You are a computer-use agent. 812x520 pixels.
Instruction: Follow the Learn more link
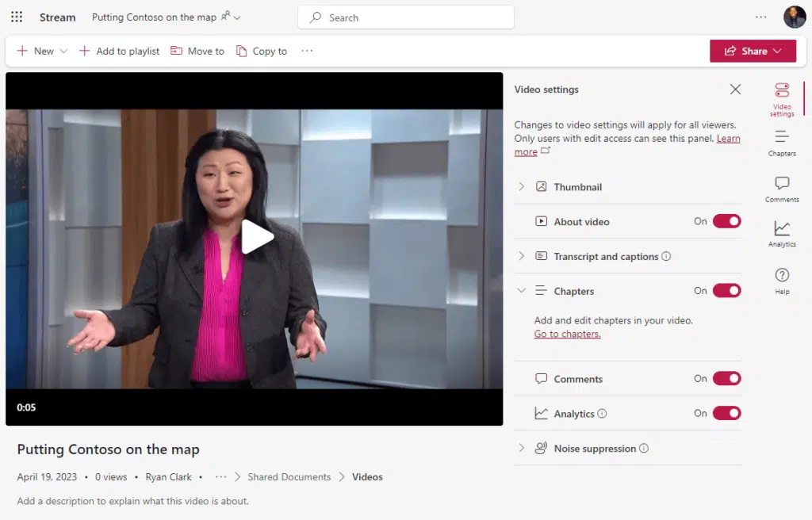pos(728,138)
